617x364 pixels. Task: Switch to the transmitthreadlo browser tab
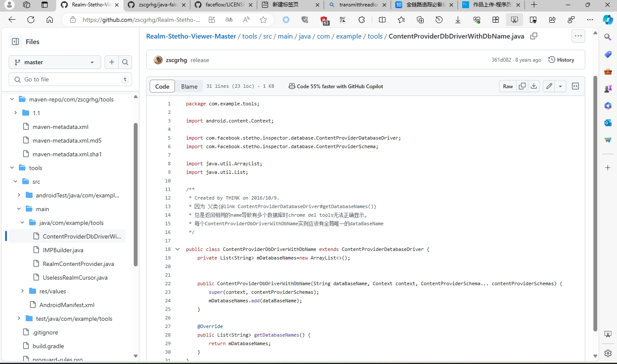click(357, 5)
